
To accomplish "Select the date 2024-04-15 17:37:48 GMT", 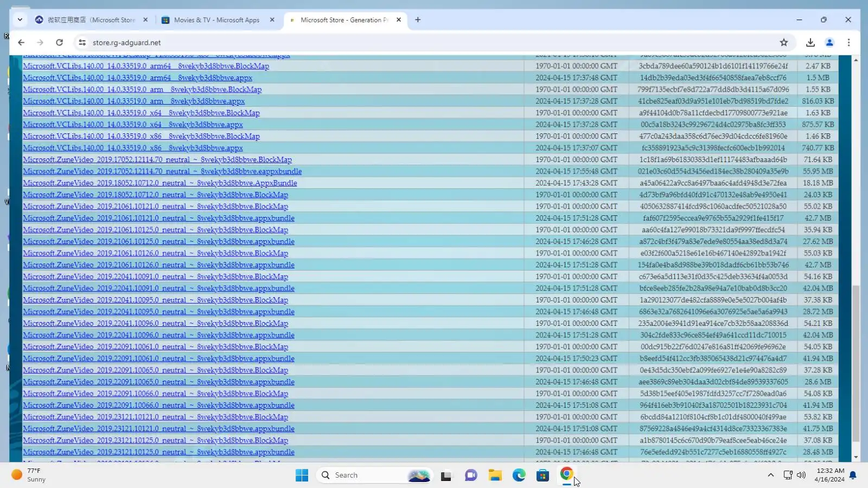I will click(x=576, y=78).
